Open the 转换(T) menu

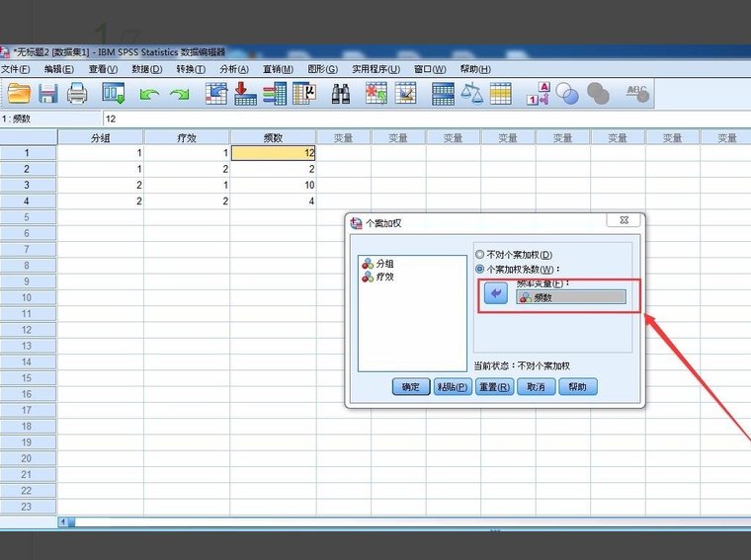[191, 69]
